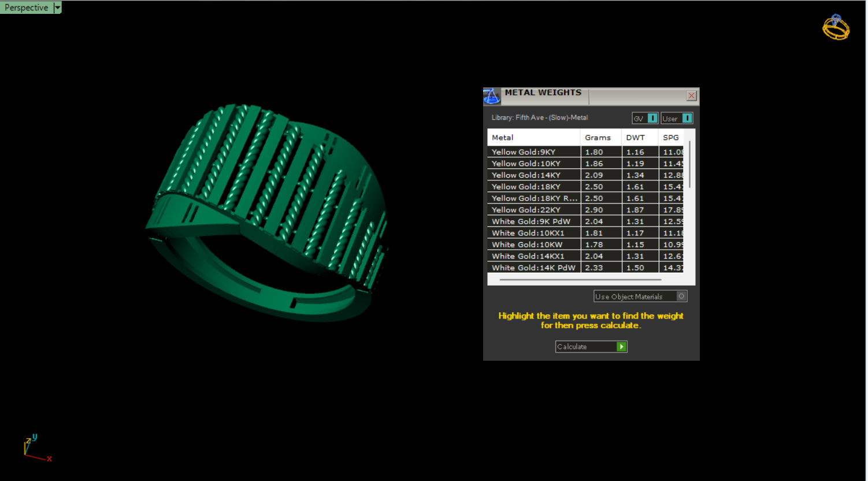Click the vertical scrollbar in metal list
This screenshot has height=481, width=868.
click(x=689, y=165)
